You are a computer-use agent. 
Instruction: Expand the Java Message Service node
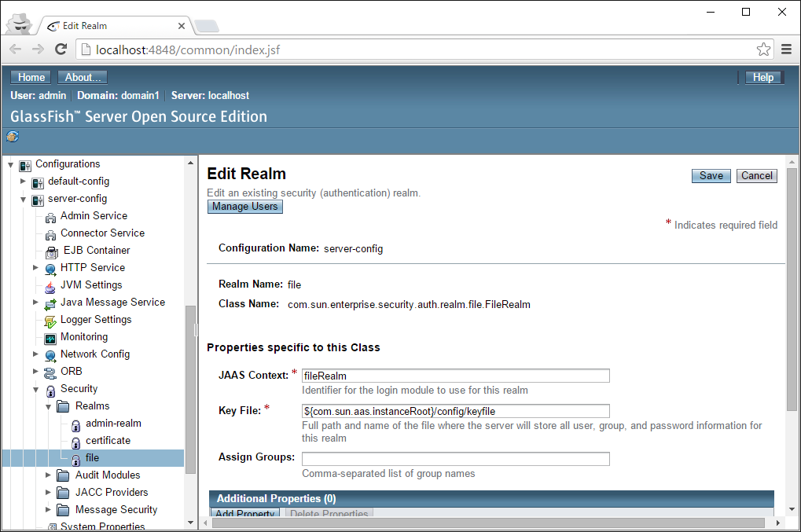point(35,303)
